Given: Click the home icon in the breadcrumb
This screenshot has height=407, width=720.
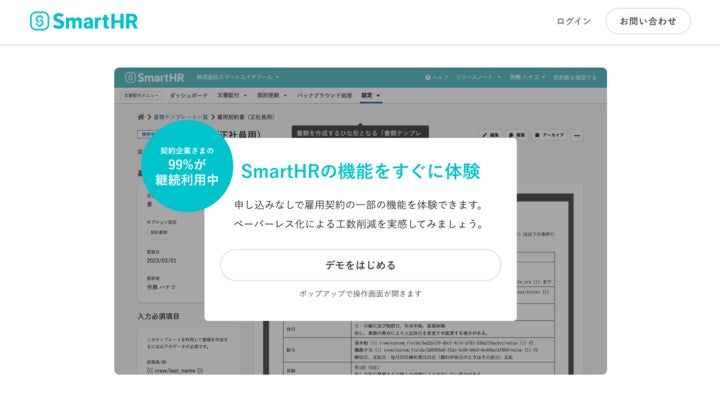Looking at the screenshot, I should tap(141, 117).
